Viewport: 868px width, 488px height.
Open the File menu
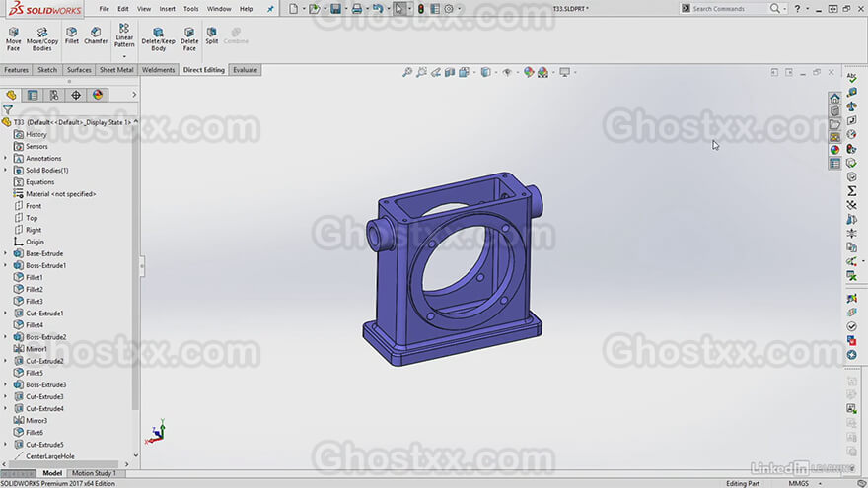point(105,9)
